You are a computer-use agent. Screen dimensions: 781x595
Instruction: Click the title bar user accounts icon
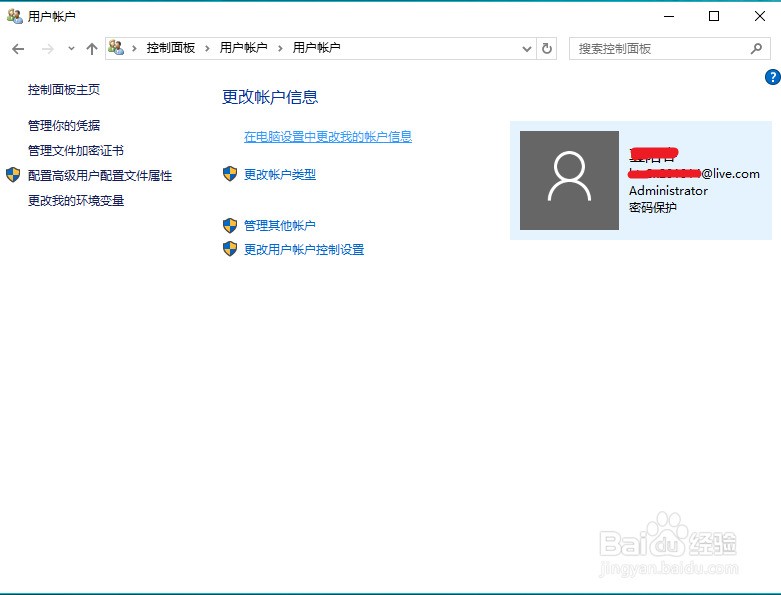click(15, 16)
